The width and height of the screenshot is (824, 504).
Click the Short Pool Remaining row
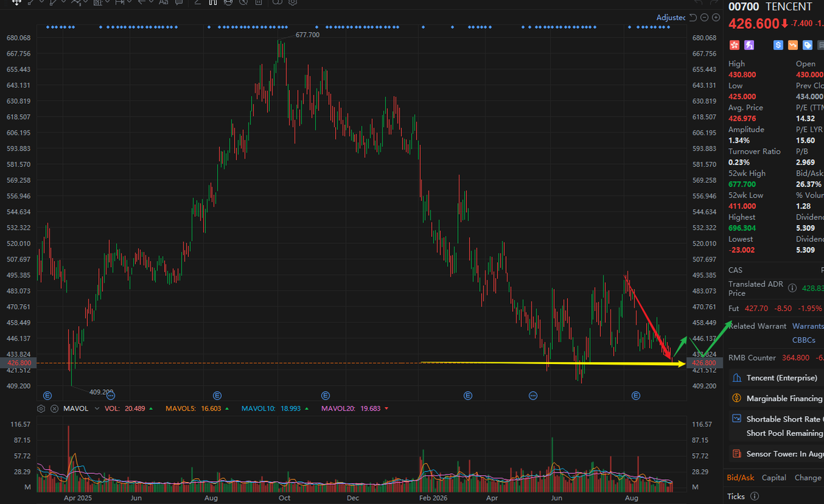coord(784,433)
